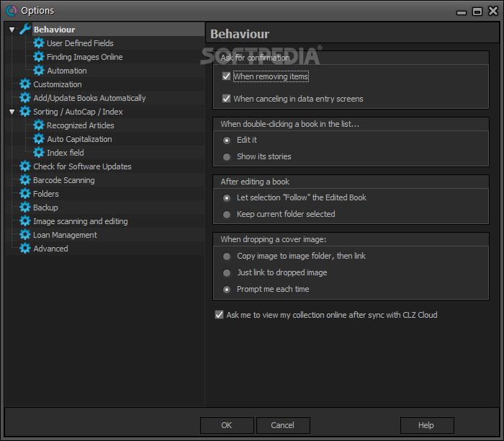Open the Backup settings page

(45, 208)
